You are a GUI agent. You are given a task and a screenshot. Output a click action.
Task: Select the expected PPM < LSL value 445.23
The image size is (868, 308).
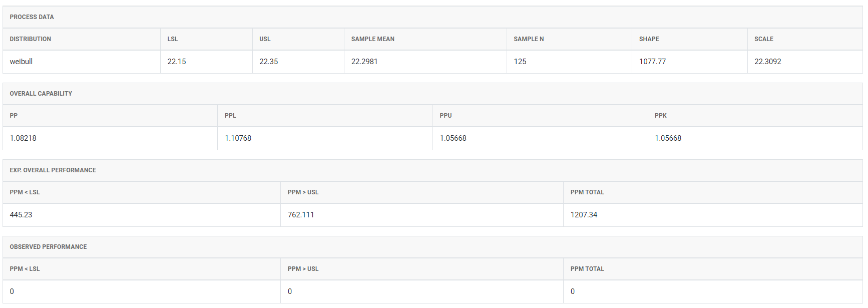tap(21, 215)
